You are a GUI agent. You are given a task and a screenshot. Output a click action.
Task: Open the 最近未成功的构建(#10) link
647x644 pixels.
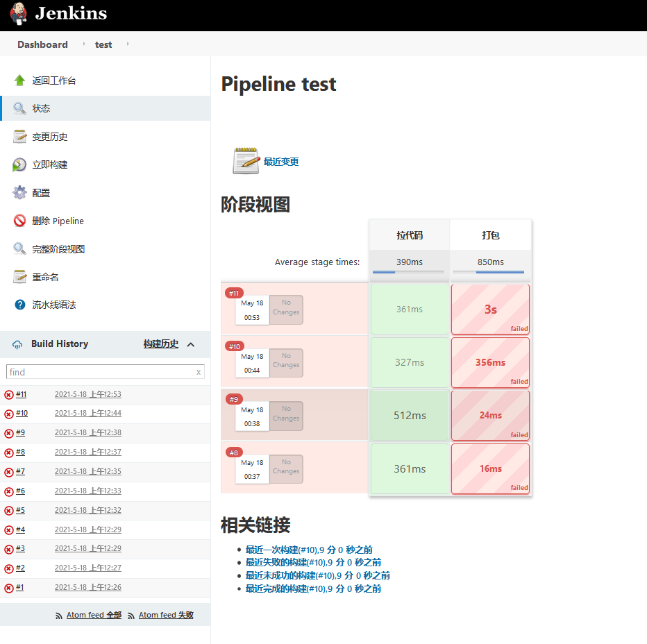pos(318,575)
